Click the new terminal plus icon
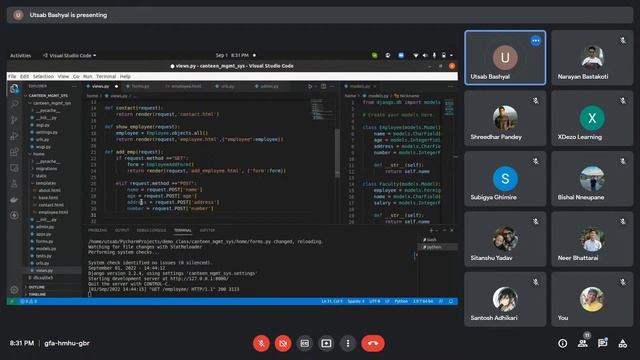 tap(431, 230)
